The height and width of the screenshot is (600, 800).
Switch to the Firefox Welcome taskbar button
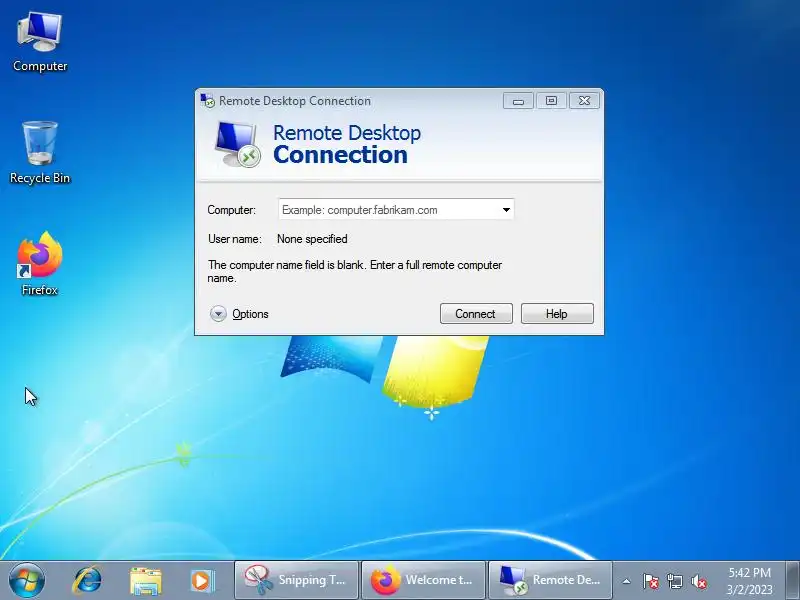point(423,580)
